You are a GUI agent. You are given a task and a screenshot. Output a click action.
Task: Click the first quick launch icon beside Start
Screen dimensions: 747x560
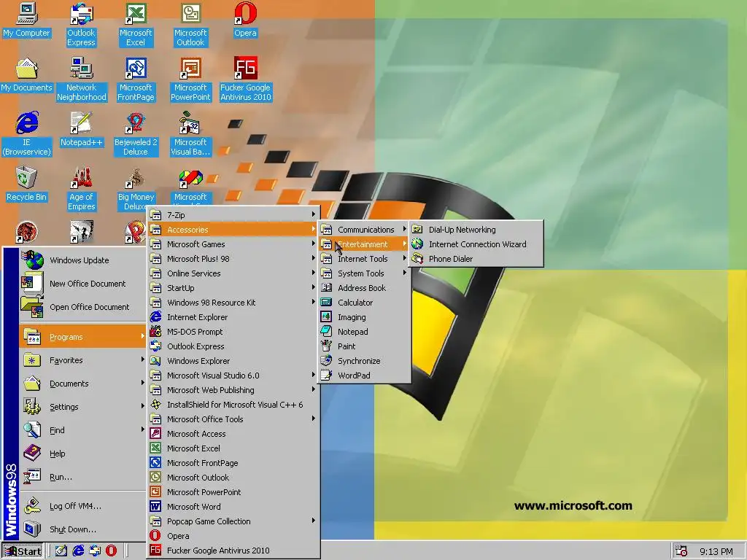pyautogui.click(x=61, y=551)
